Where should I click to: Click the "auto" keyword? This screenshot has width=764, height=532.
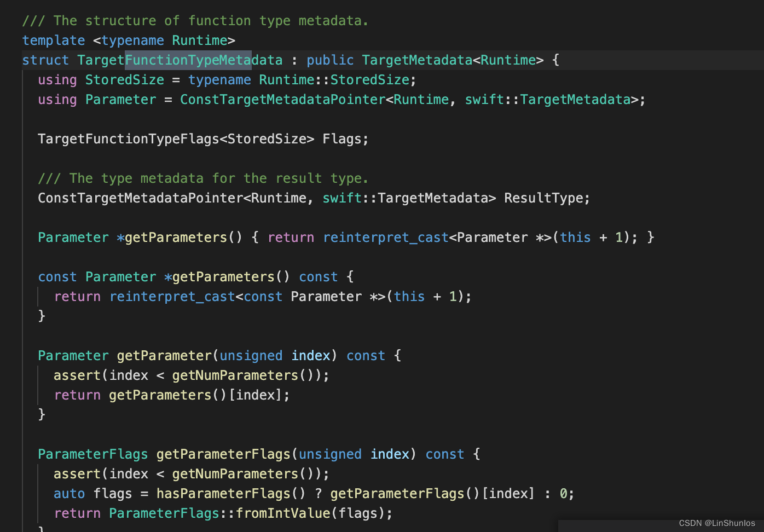tap(70, 494)
